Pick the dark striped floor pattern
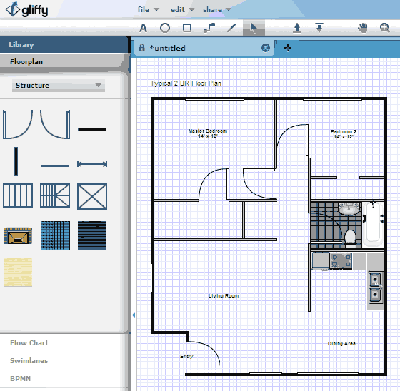 (92, 235)
